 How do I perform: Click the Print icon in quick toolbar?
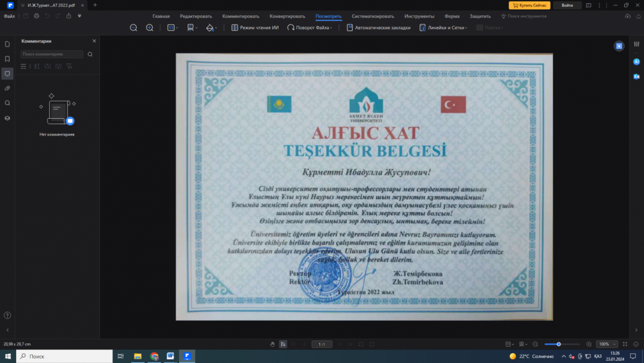tap(36, 16)
